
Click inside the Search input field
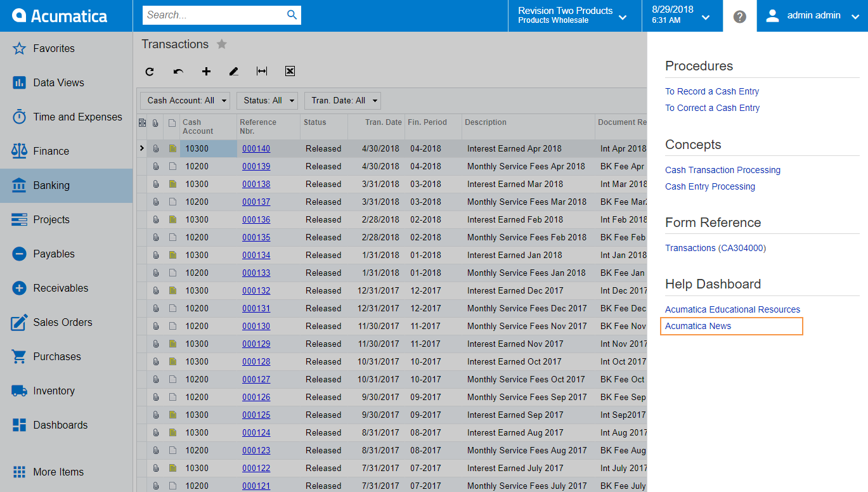(212, 15)
